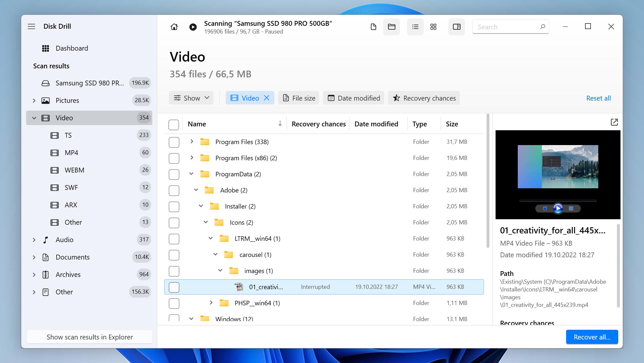Enable checkbox for Windows (12) folder
This screenshot has height=363, width=644.
174,319
